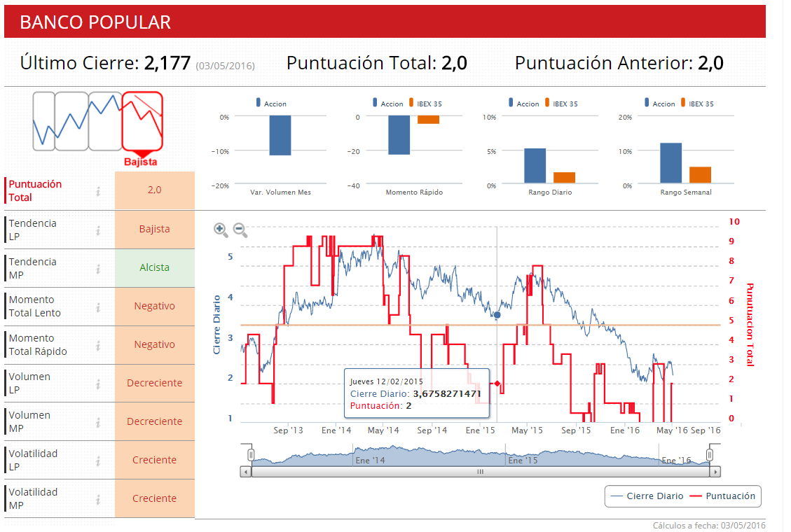Click the navigator scrollbar center grip

pyautogui.click(x=480, y=472)
